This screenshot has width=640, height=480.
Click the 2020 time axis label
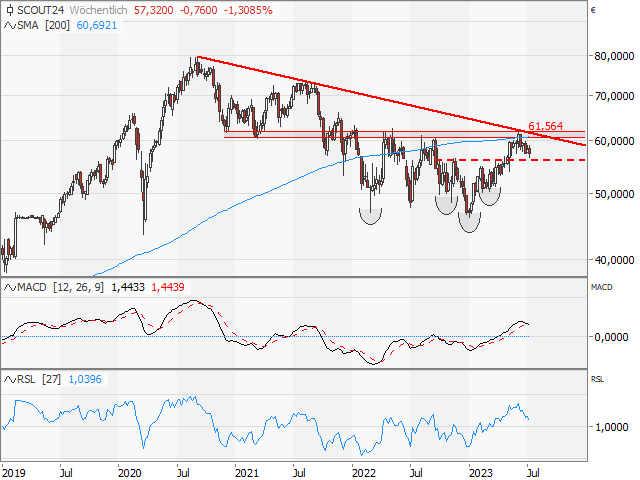pyautogui.click(x=129, y=473)
